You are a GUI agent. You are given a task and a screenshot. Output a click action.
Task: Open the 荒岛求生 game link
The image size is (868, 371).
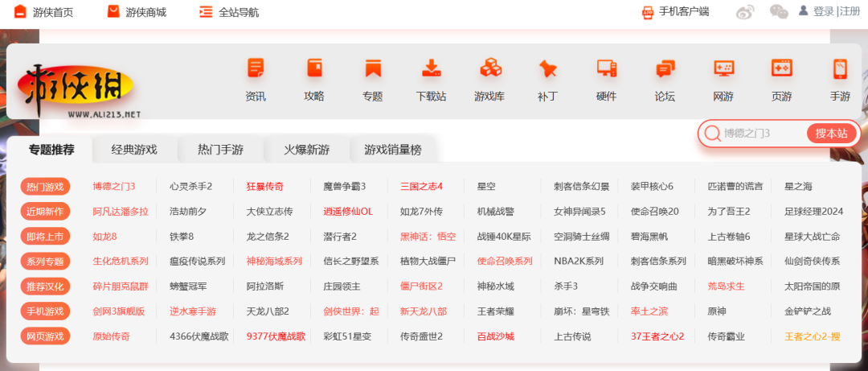pos(727,286)
